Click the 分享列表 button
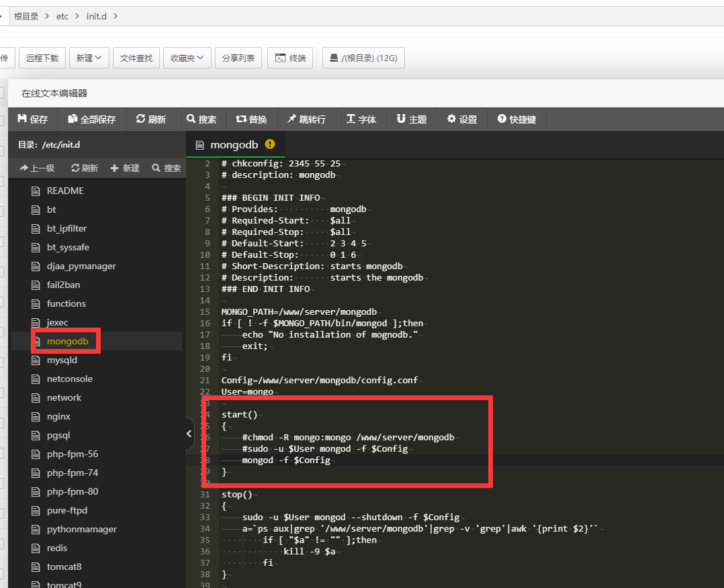Screen dimensions: 724x588 [x=238, y=58]
